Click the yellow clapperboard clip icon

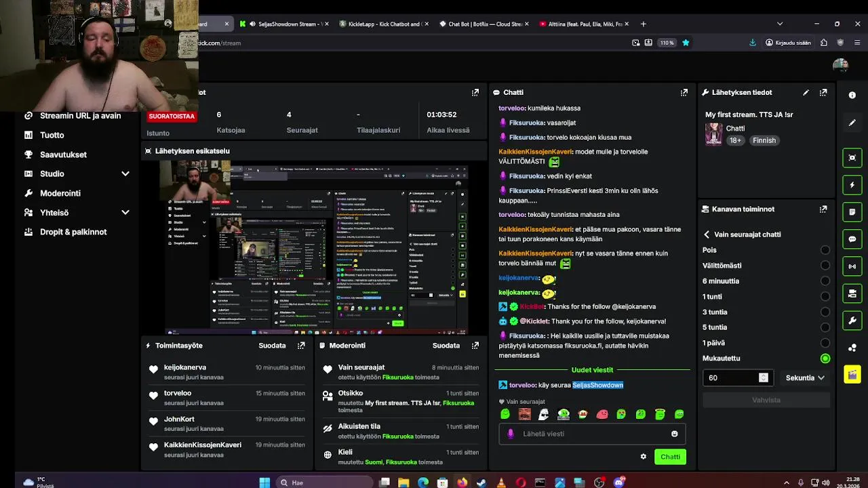click(852, 375)
